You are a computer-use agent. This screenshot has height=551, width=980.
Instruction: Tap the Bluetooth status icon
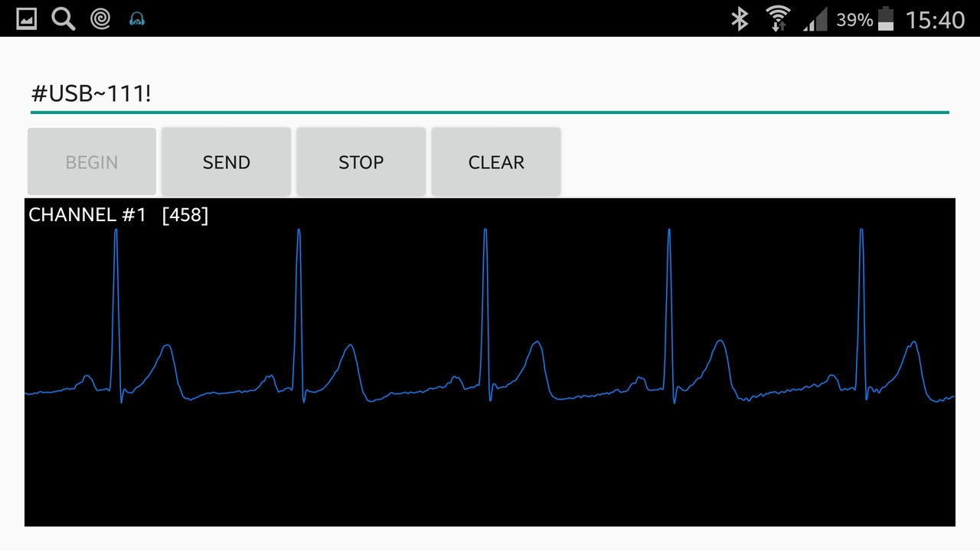click(x=740, y=18)
